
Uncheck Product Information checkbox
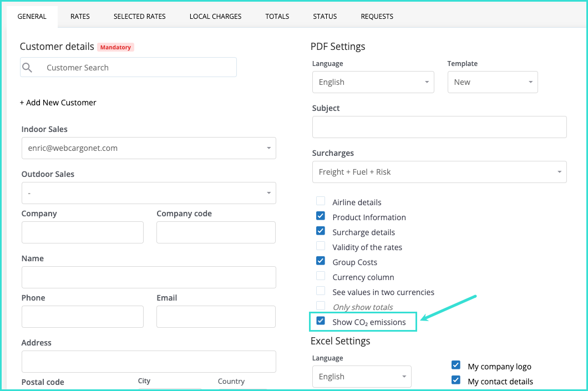point(321,216)
